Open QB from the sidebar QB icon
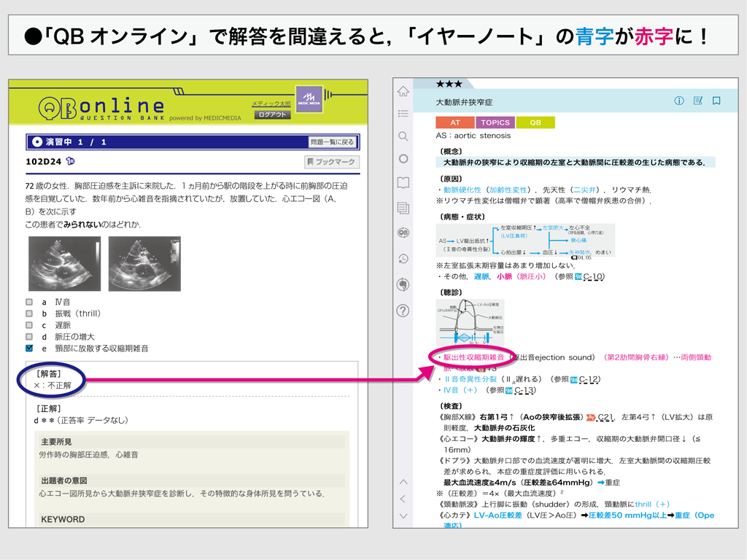The width and height of the screenshot is (747, 560). point(403,233)
